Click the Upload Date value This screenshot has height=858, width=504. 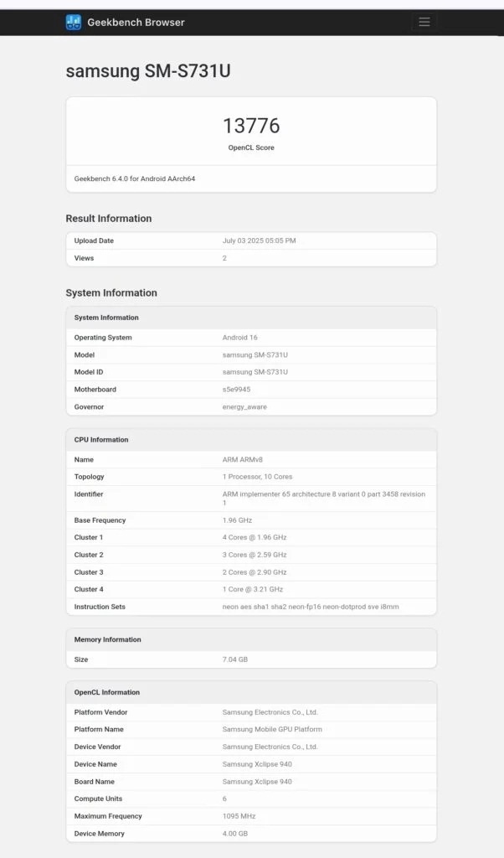click(x=259, y=240)
